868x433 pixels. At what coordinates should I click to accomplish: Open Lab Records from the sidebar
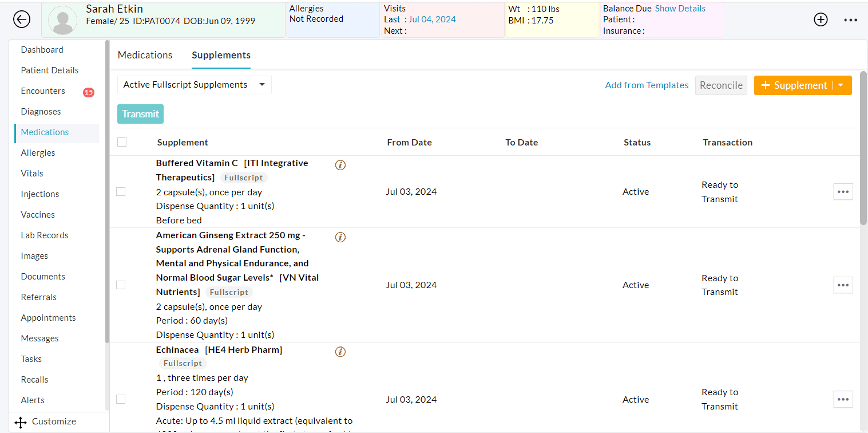(45, 235)
